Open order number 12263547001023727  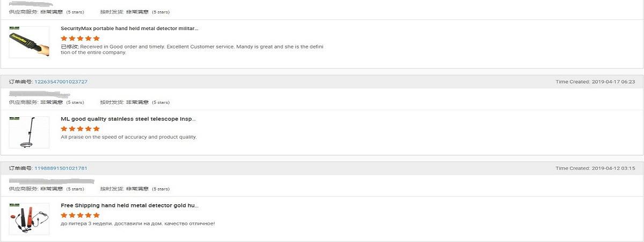61,82
